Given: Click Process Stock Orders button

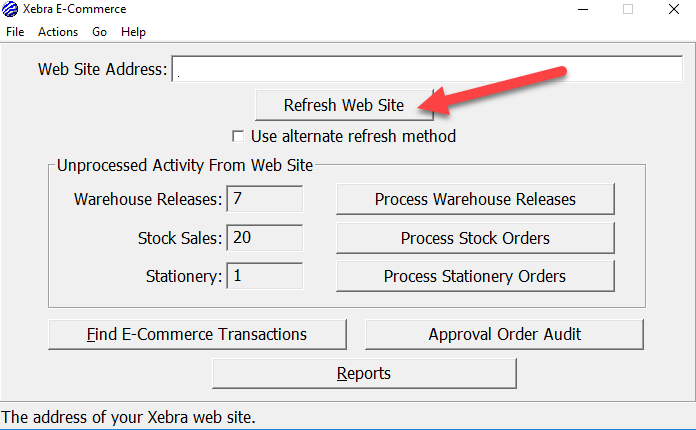Looking at the screenshot, I should (x=475, y=238).
